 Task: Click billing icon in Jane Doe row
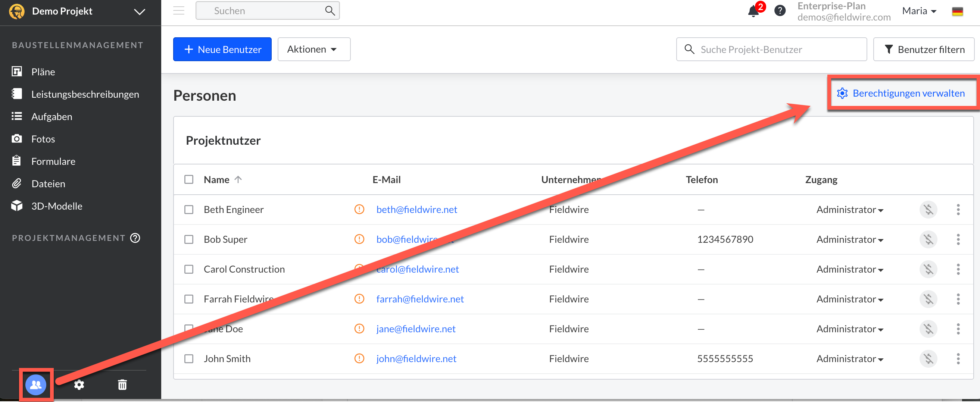click(x=928, y=329)
